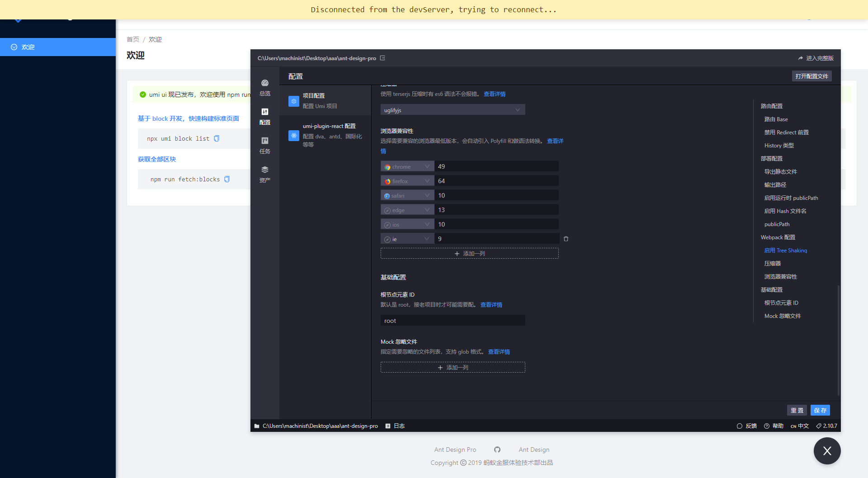Image resolution: width=868 pixels, height=478 pixels.
Task: Add a row under Mock 忽略文件
Action: pos(453,367)
